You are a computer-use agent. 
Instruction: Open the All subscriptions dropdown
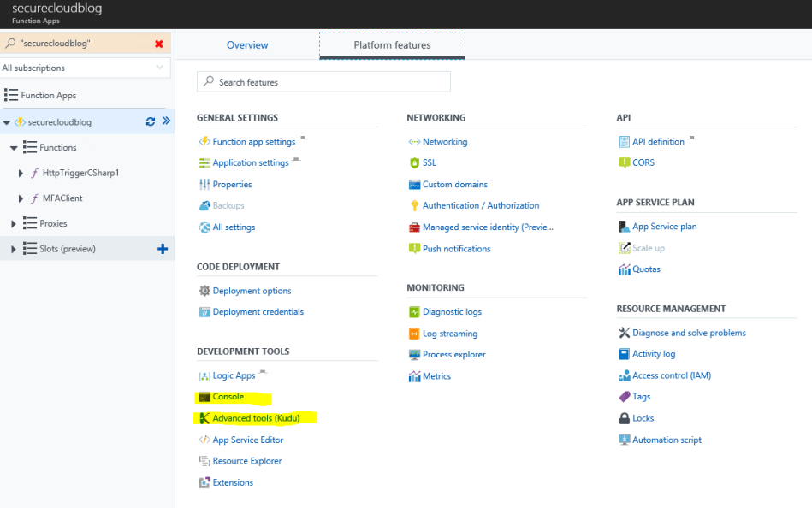click(x=85, y=68)
